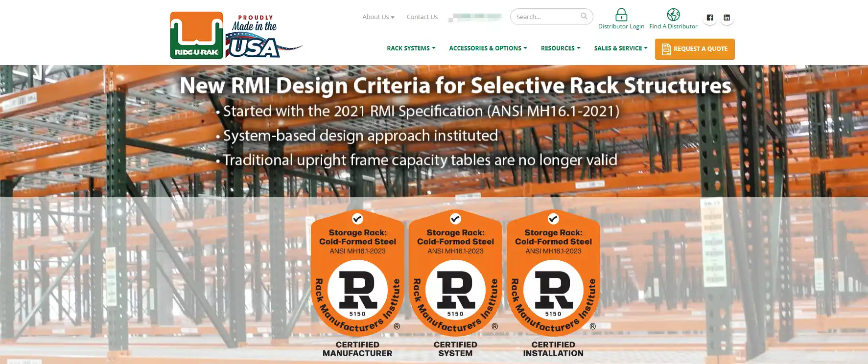Click the CERTIFIED SYSTEM caption
The image size is (868, 364).
pyautogui.click(x=455, y=349)
